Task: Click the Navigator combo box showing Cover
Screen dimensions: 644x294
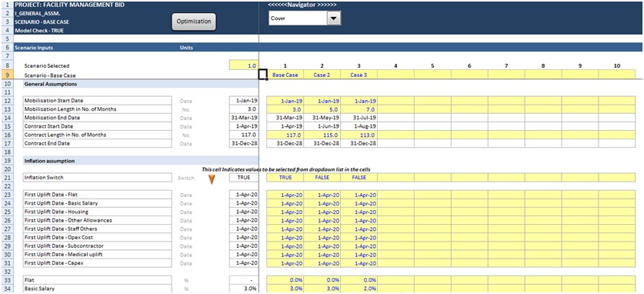Action: point(305,18)
